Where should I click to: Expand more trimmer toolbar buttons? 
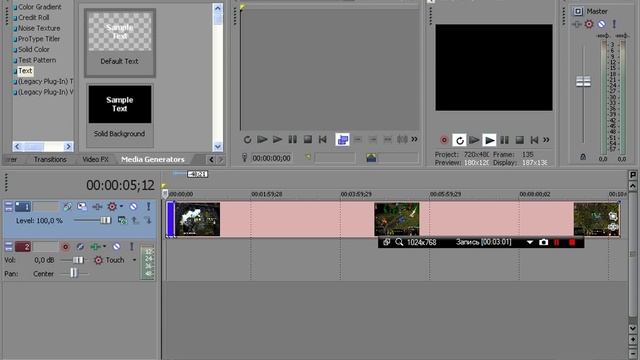(414, 139)
